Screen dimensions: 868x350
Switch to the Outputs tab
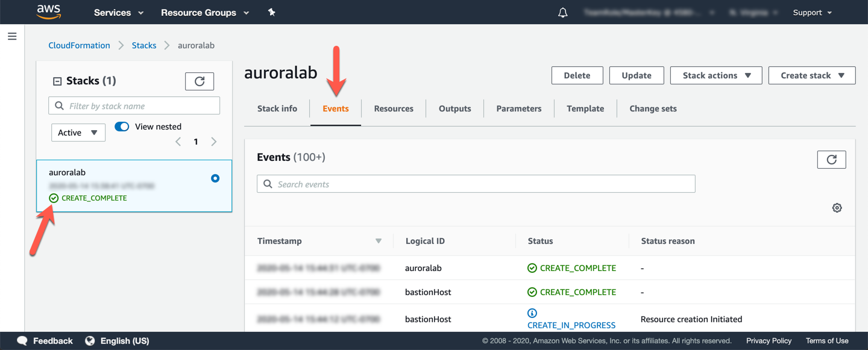[455, 108]
